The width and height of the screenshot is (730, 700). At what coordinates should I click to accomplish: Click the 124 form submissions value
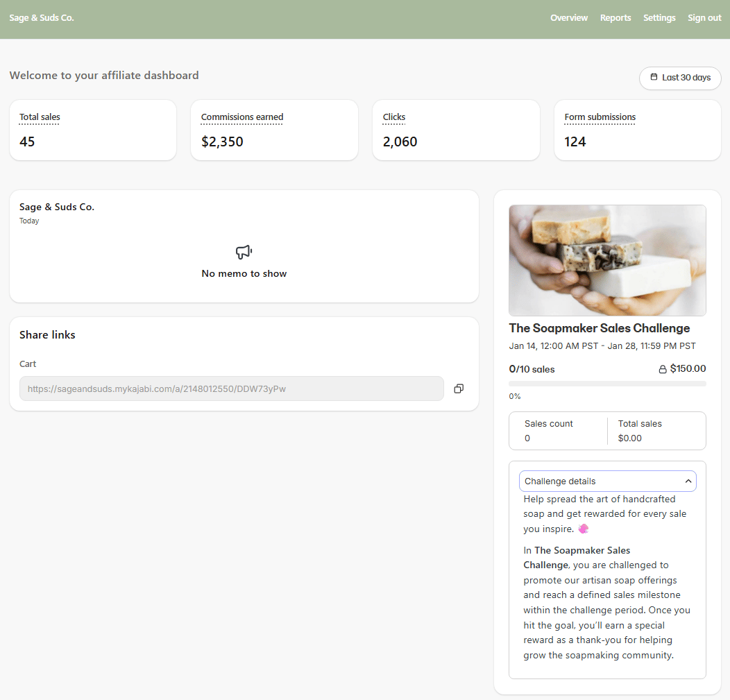coord(575,142)
